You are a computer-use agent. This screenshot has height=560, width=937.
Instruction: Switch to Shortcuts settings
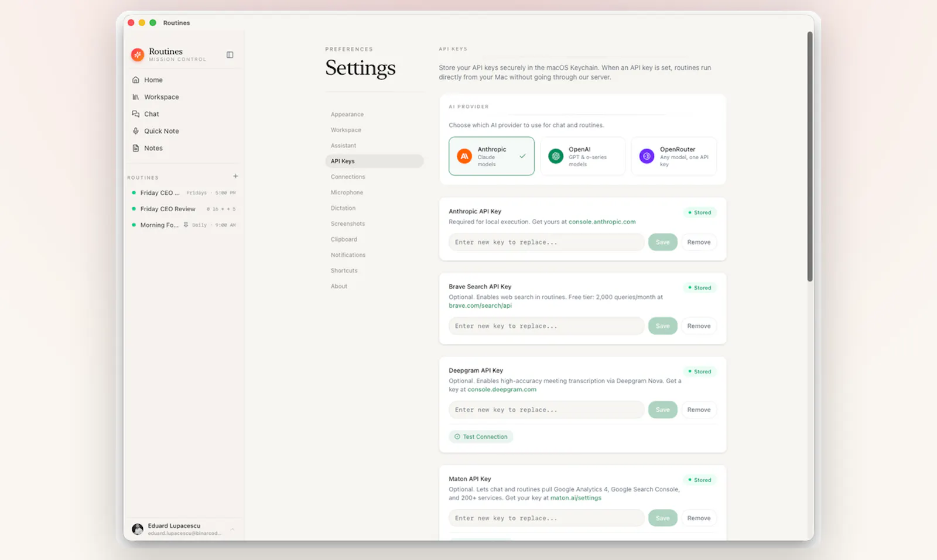pos(374,271)
